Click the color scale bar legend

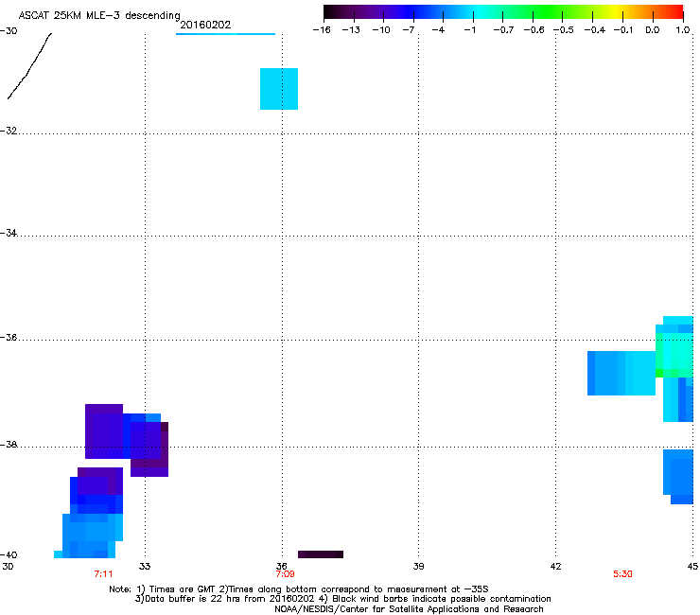pos(503,12)
